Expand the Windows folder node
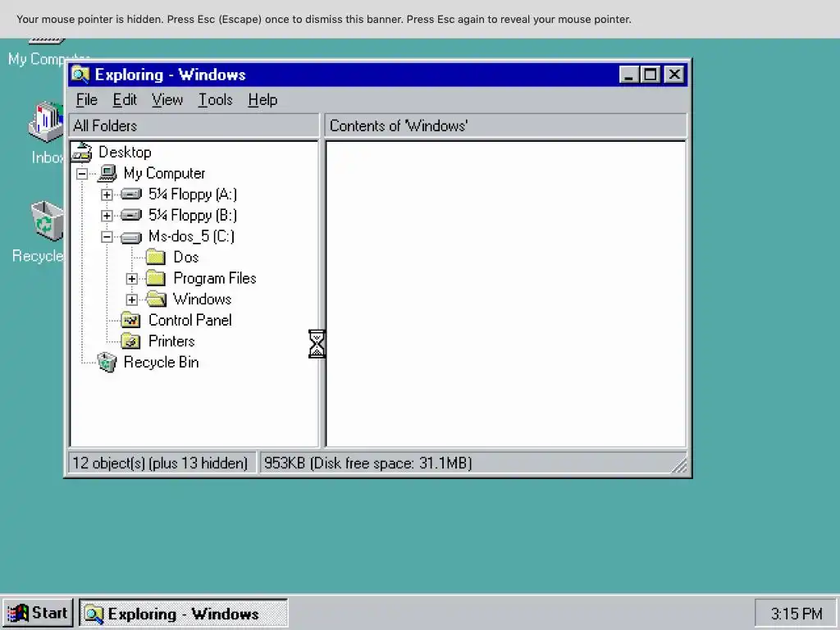This screenshot has height=630, width=840. click(132, 299)
